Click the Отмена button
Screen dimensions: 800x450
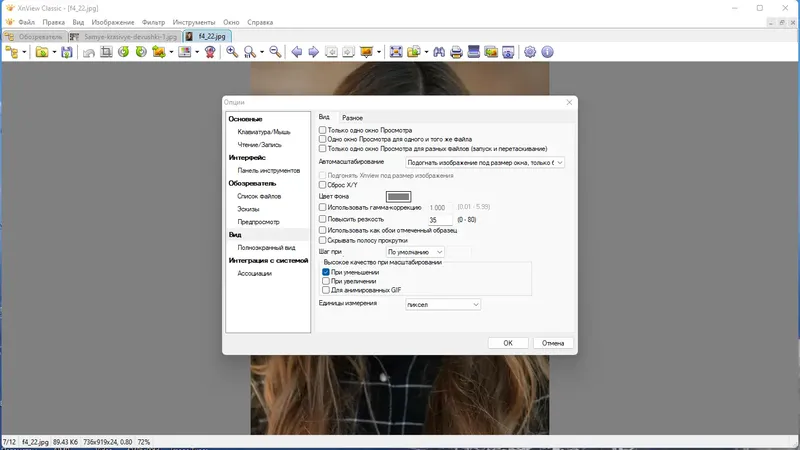tap(553, 343)
